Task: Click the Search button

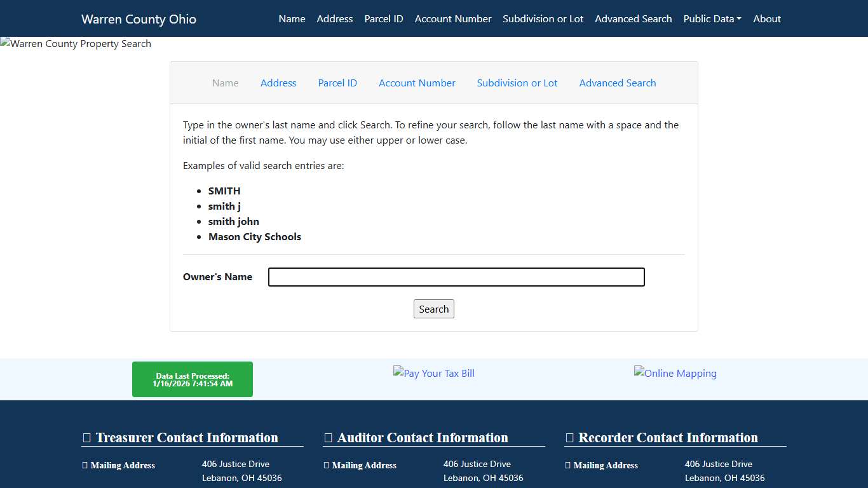Action: coord(434,309)
